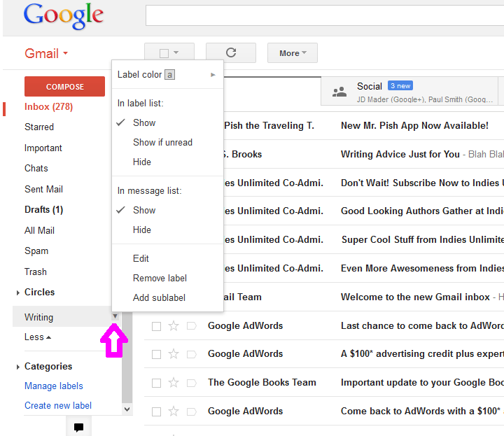504x436 pixels.
Task: Open All Mail
Action: [39, 231]
